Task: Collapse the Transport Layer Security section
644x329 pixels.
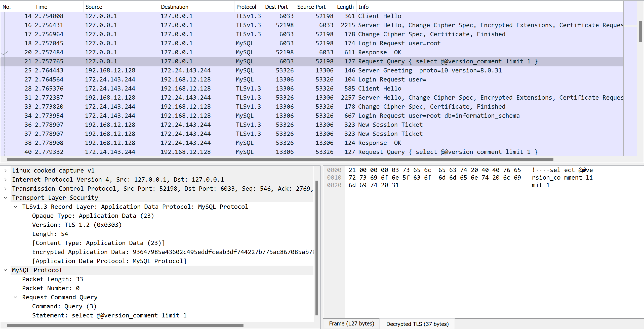Action: 5,197
